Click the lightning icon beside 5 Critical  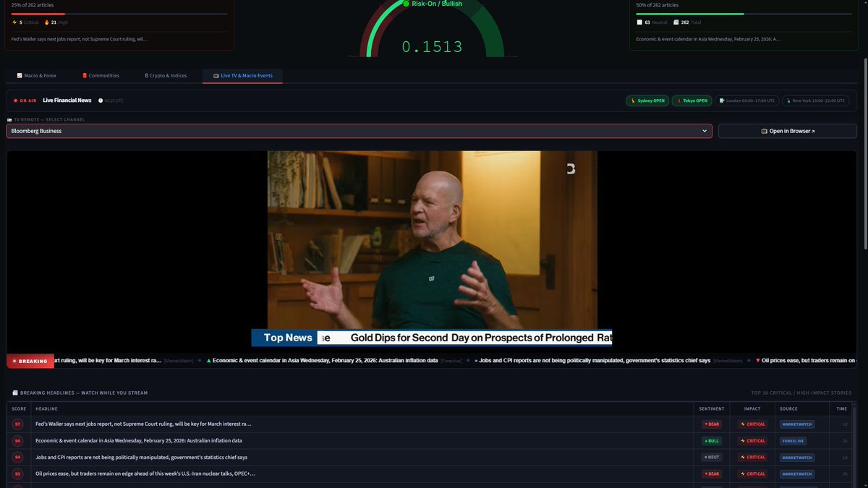click(14, 22)
